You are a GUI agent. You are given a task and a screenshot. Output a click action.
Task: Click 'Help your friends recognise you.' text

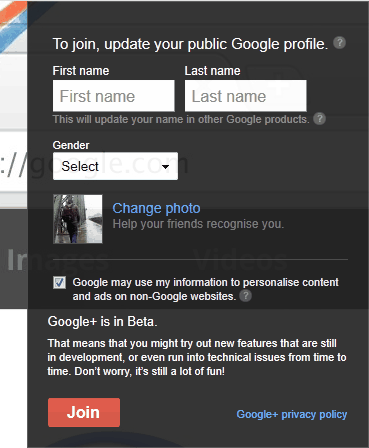pyautogui.click(x=198, y=224)
